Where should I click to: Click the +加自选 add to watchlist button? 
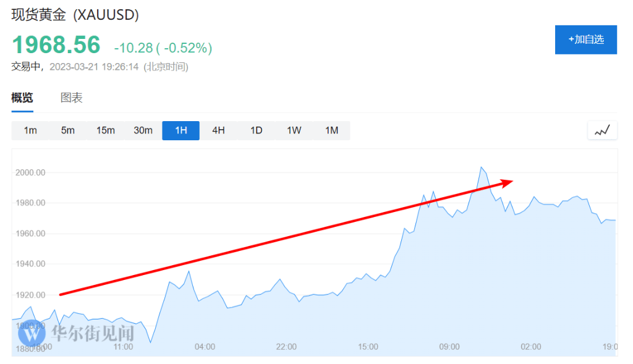(586, 40)
